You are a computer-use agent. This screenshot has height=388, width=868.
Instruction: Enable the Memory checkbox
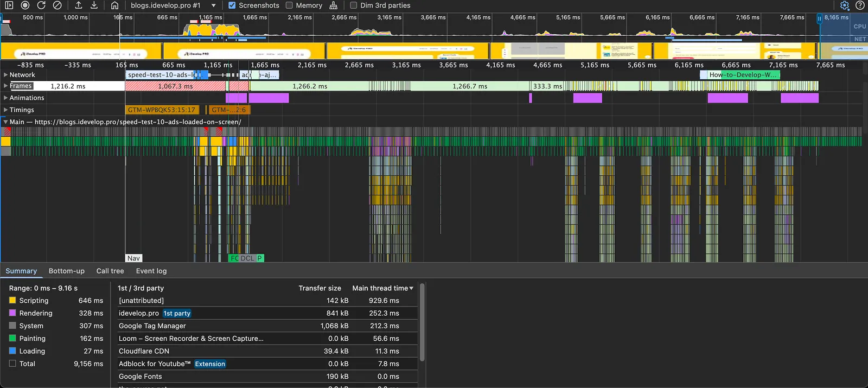tap(289, 5)
